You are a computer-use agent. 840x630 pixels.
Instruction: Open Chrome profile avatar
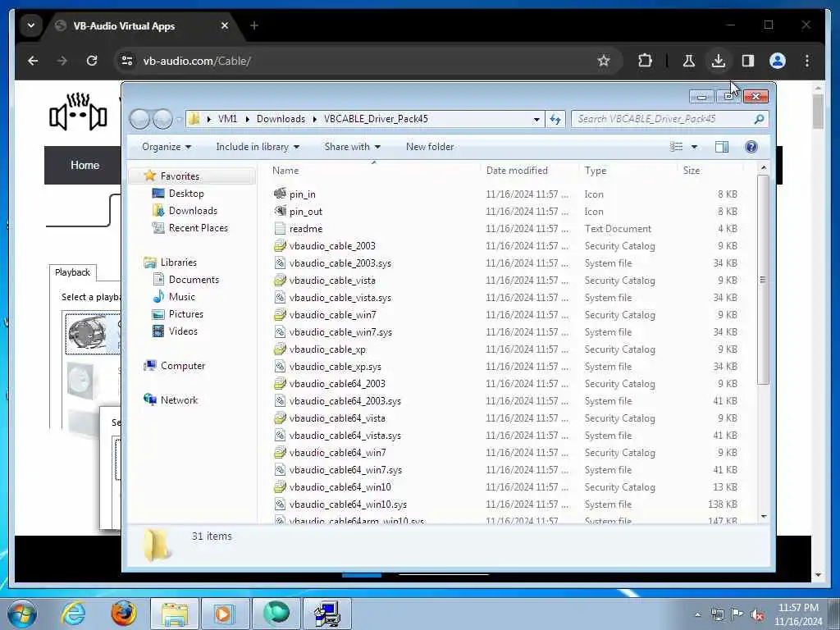coord(778,61)
